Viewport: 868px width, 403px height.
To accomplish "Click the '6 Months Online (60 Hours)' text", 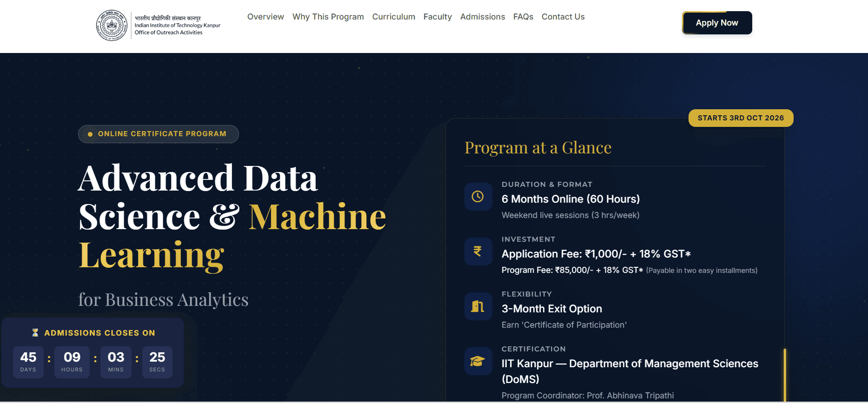I will click(x=570, y=199).
